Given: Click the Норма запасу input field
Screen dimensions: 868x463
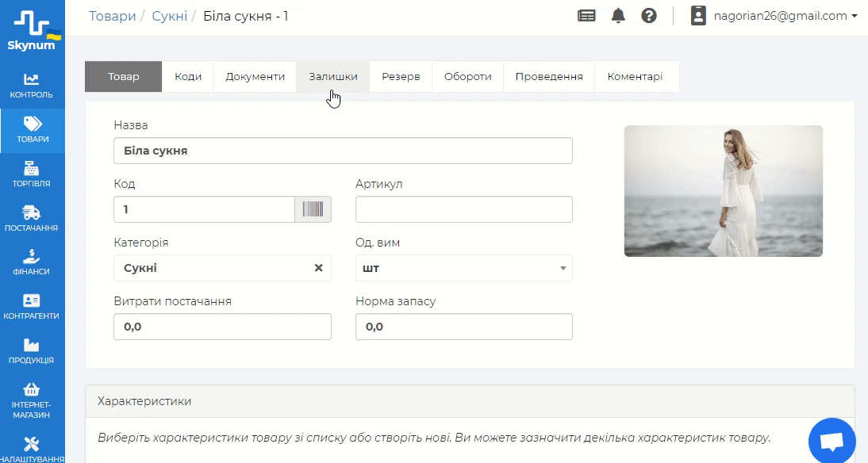Looking at the screenshot, I should [x=464, y=327].
